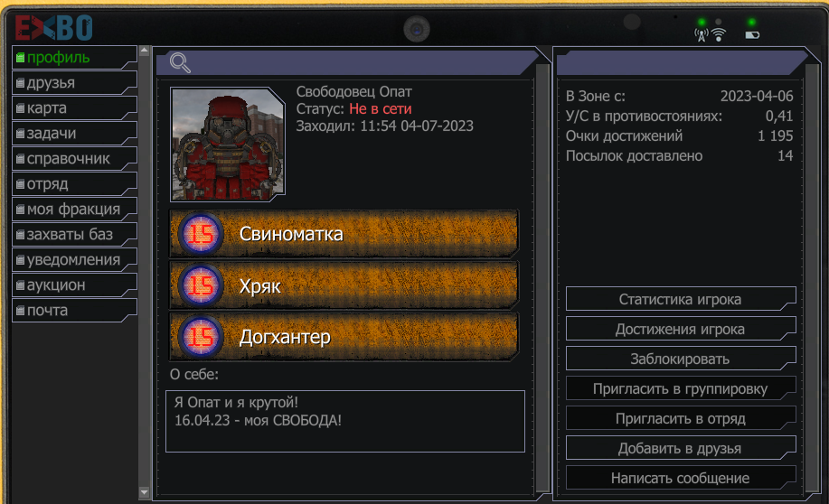Screen dimensions: 829x504
Task: Click the battery indicator icon
Action: tap(752, 35)
